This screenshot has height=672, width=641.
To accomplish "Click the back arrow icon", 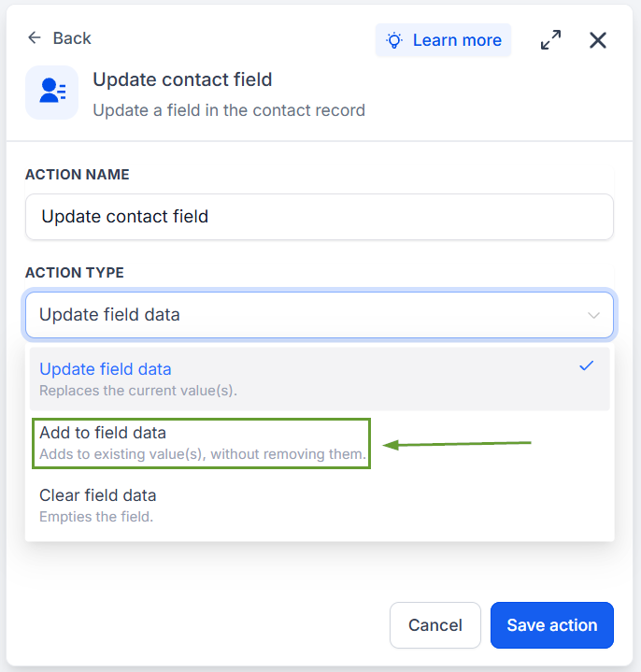I will pos(35,38).
